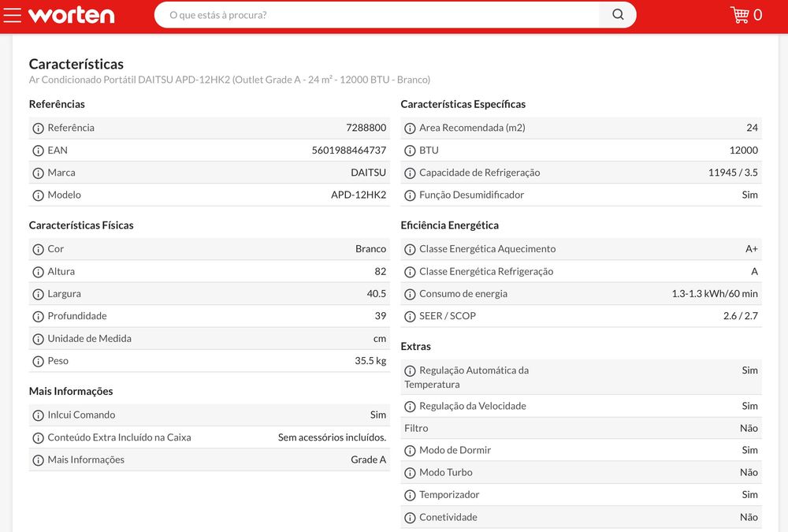The width and height of the screenshot is (788, 532).
Task: Select the EAN value 5601988464737
Action: (x=349, y=150)
